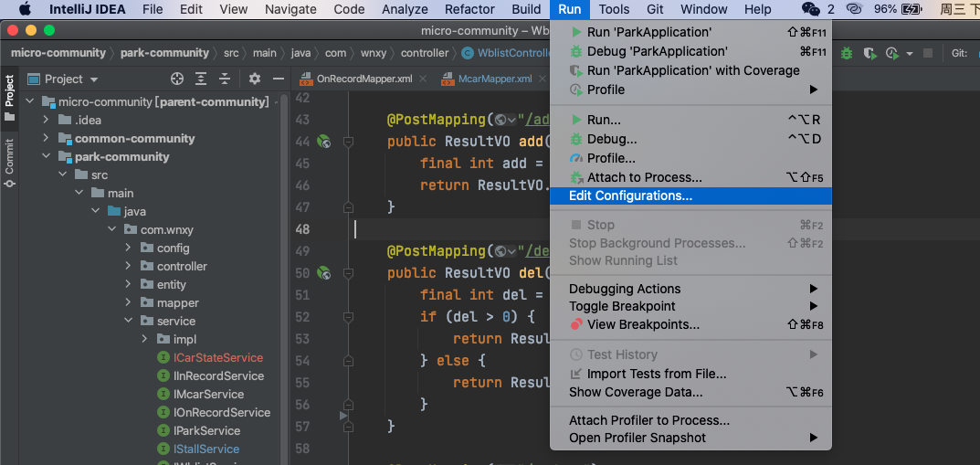This screenshot has width=980, height=465.
Task: Click controller breadcrumb in navigation bar
Action: 425,53
